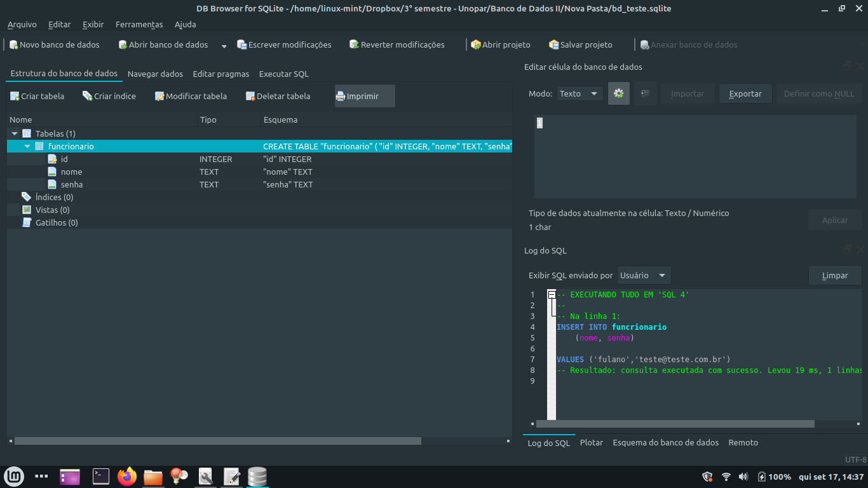Select the Criar tabela icon
Screen dimensions: 868x488
coord(37,96)
